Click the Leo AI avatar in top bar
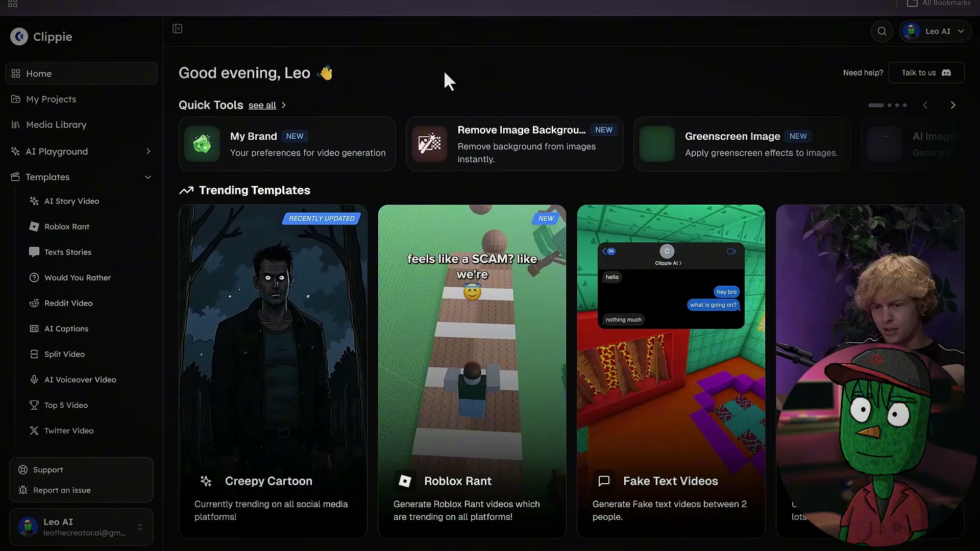The width and height of the screenshot is (980, 551). click(911, 32)
